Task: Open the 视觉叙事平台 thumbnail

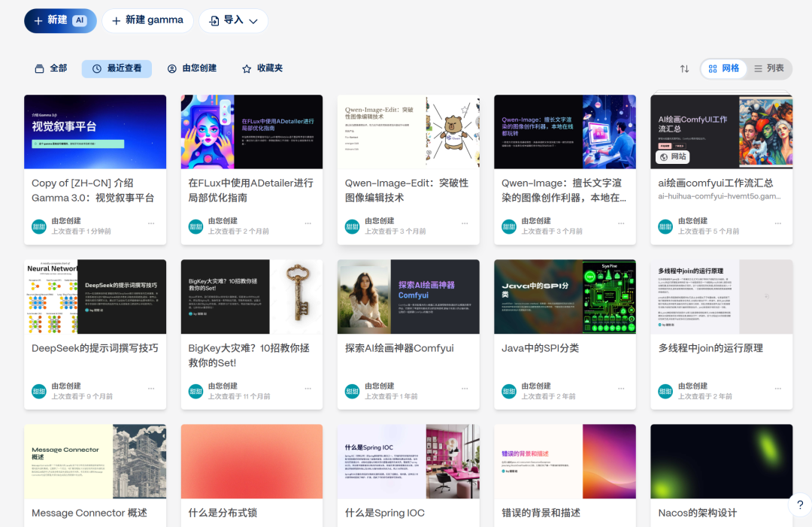Action: [x=95, y=132]
